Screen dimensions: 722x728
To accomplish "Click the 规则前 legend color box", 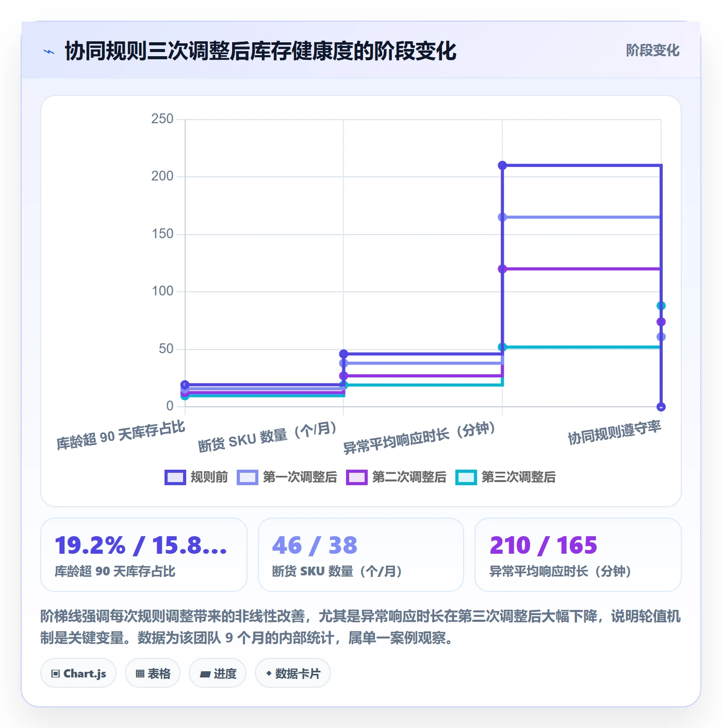I will pyautogui.click(x=175, y=477).
